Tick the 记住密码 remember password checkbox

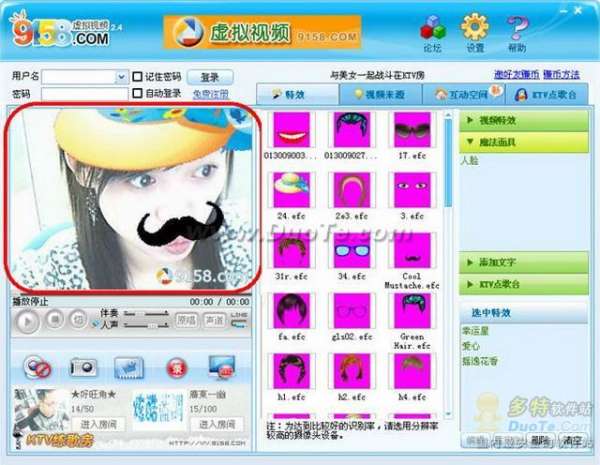(x=137, y=77)
